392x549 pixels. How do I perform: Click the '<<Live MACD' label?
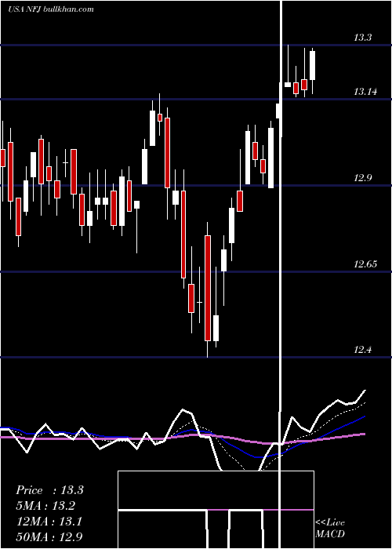(330, 528)
